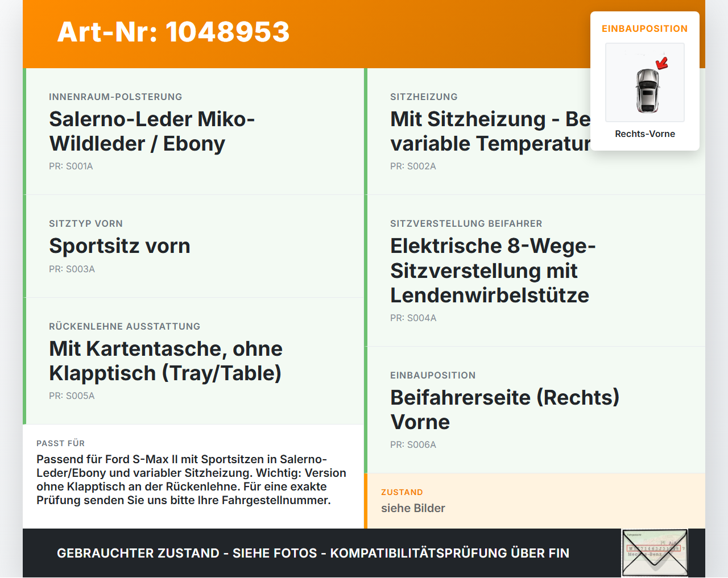
Task: Click the SITZVERSTELLUNG BEIFAHRER label
Action: pos(466,223)
